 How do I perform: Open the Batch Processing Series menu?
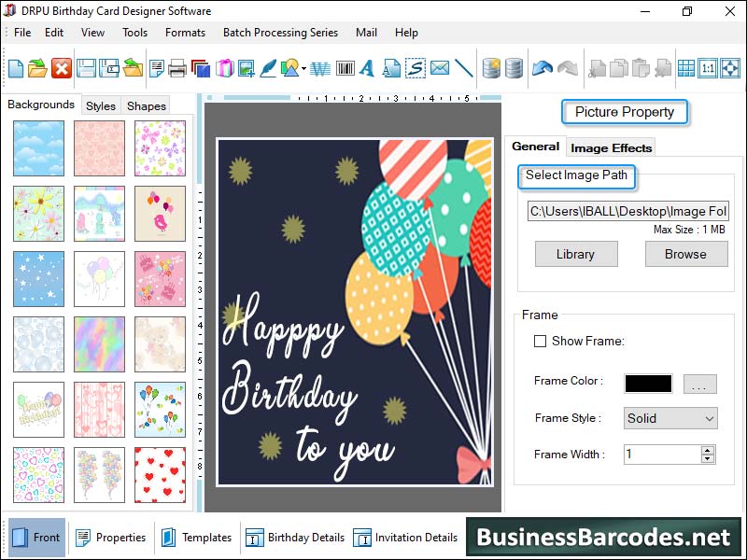[x=280, y=33]
